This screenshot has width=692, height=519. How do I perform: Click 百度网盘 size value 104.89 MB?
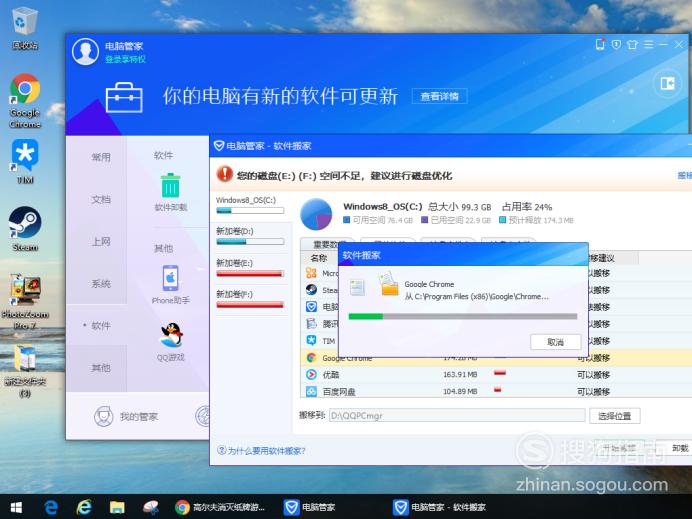(460, 391)
